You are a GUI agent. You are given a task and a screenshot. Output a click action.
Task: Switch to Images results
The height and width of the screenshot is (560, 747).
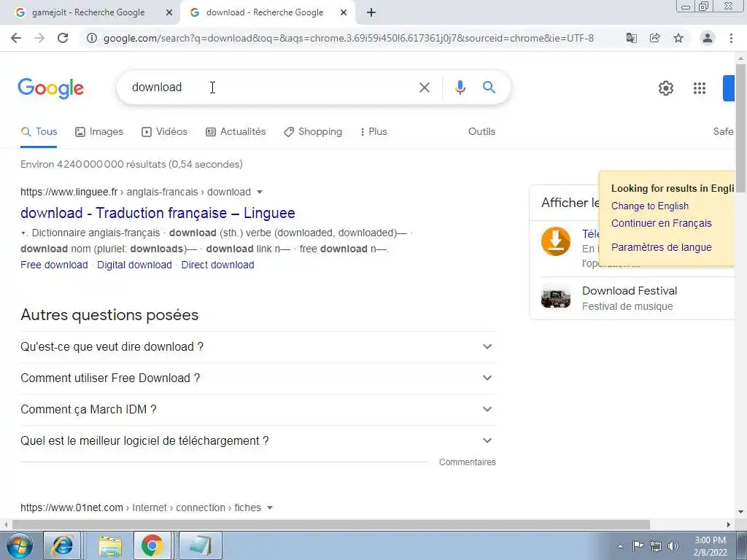click(99, 132)
